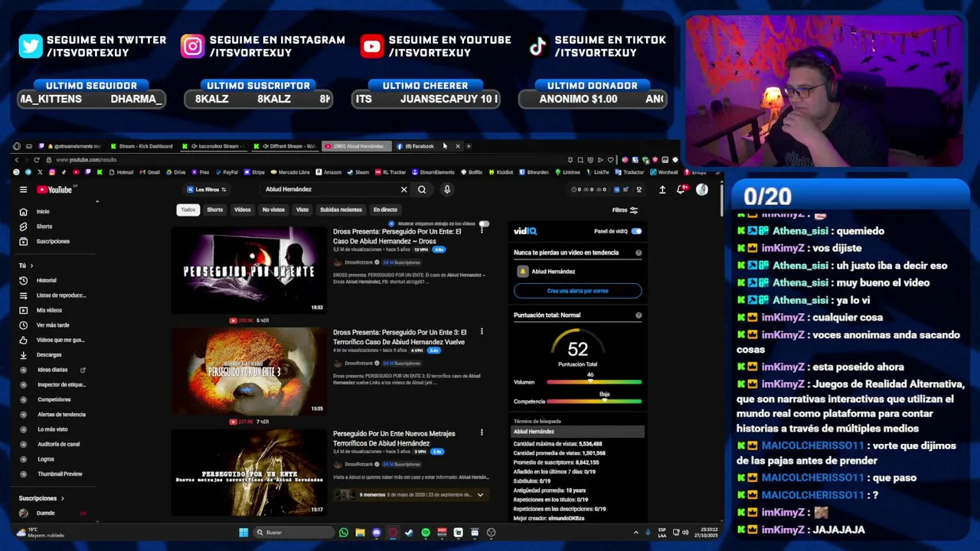Toggle the Panel de vidIQ switch
This screenshot has width=980, height=551.
(x=636, y=231)
